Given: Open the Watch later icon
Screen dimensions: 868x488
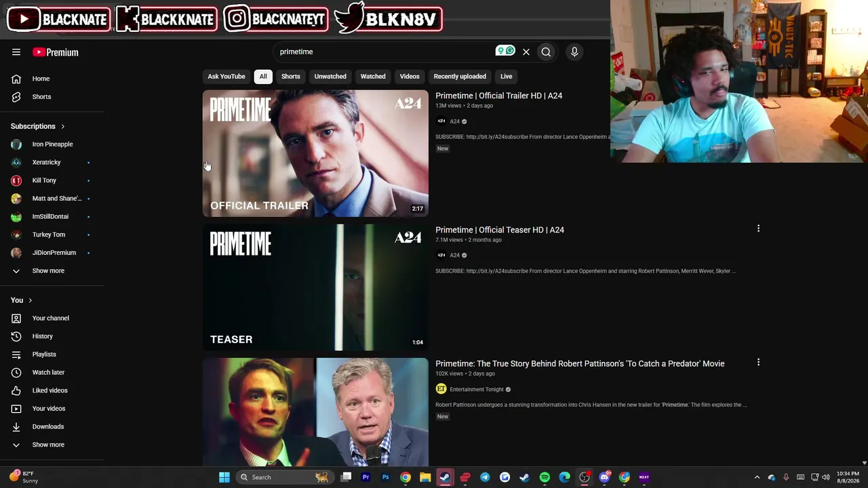Looking at the screenshot, I should pos(16,372).
